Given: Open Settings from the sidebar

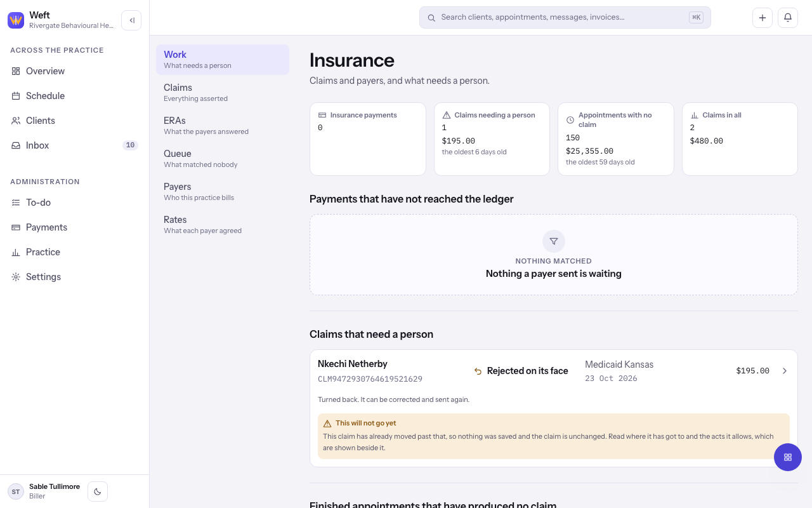Looking at the screenshot, I should coord(75,277).
